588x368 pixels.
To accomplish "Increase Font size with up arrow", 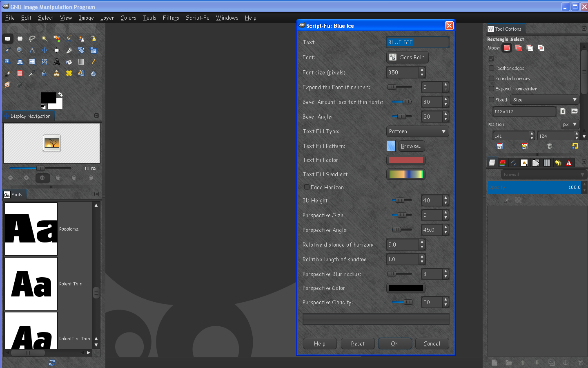I will tap(422, 70).
